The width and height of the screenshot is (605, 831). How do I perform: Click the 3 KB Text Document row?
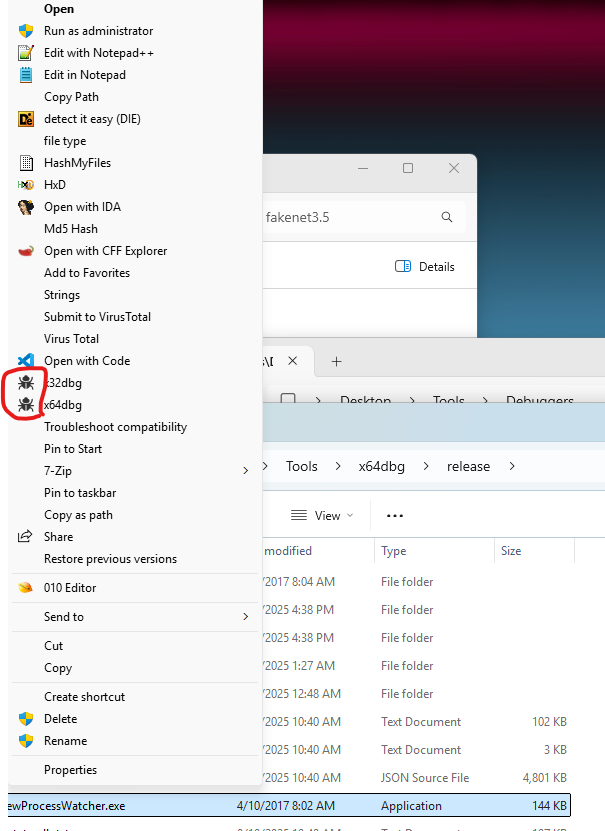pyautogui.click(x=417, y=750)
